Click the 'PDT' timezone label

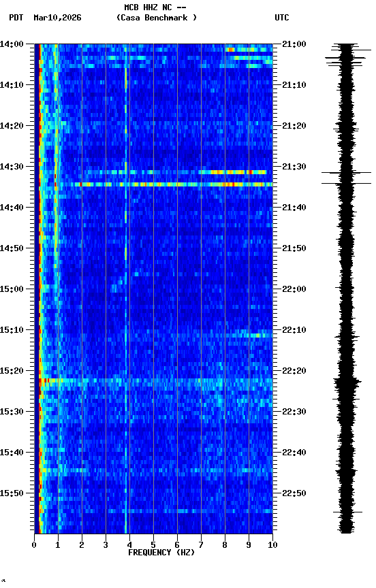(16, 18)
